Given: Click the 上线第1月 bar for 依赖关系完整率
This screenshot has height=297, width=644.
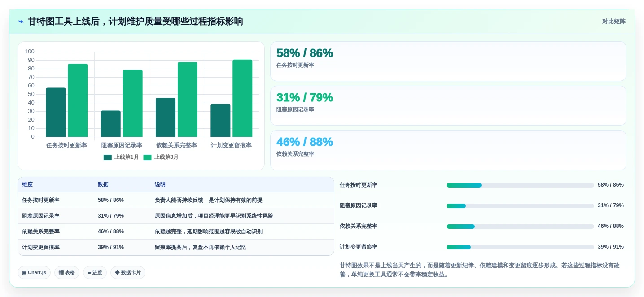Looking at the screenshot, I should click(166, 117).
